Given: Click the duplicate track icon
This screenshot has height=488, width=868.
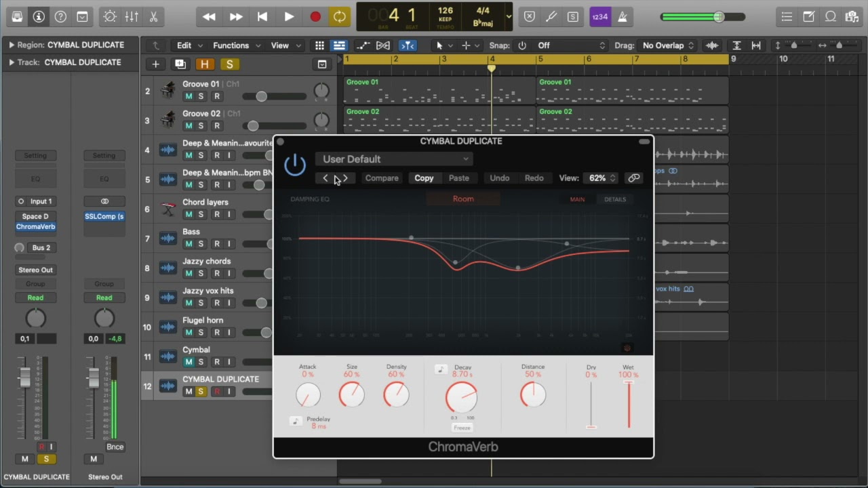Looking at the screenshot, I should (x=180, y=64).
